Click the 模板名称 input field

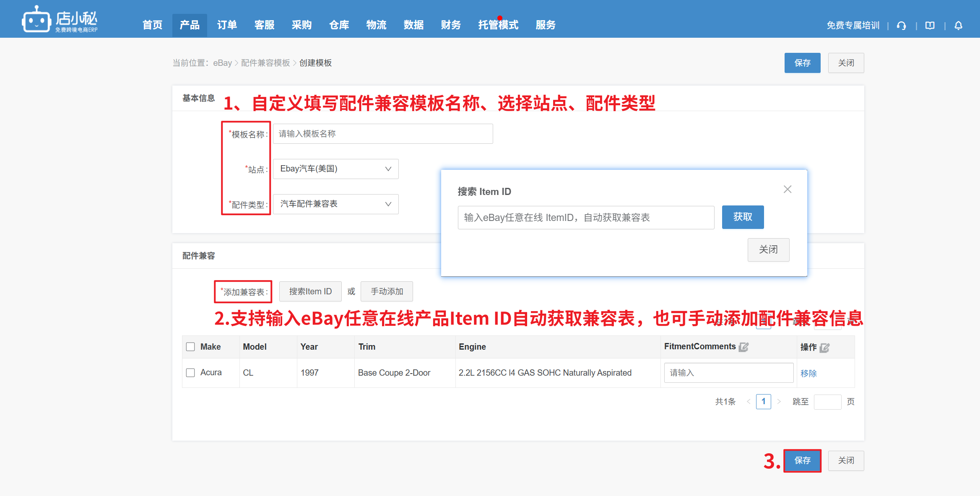coord(382,134)
